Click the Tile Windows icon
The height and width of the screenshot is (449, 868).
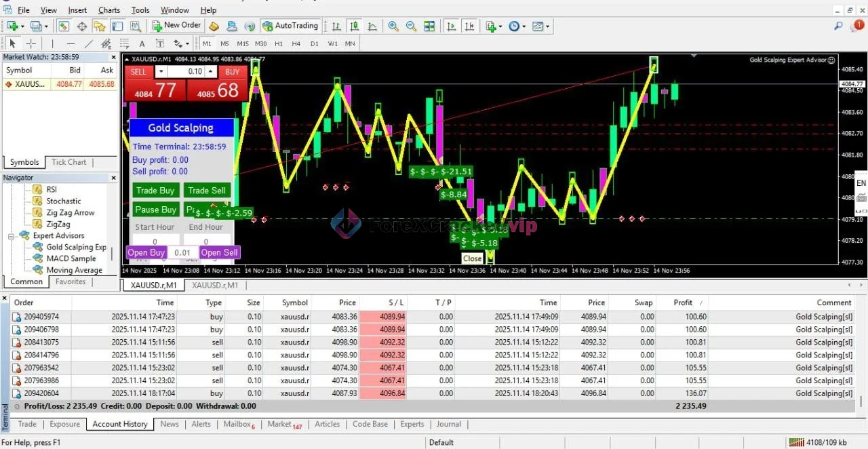pyautogui.click(x=430, y=26)
